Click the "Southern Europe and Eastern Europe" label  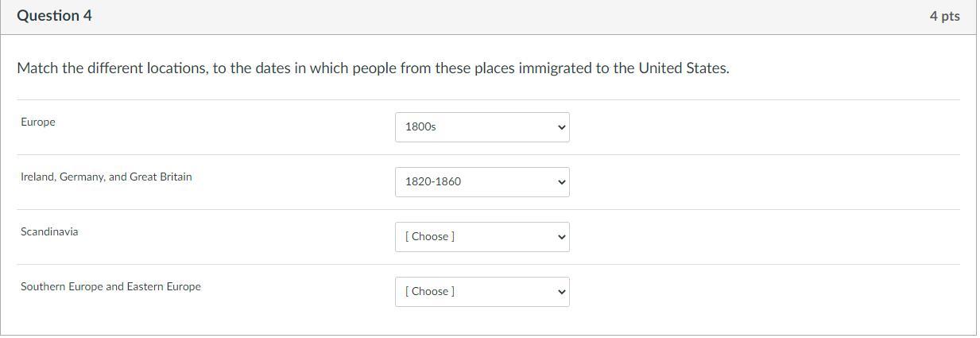click(x=110, y=287)
